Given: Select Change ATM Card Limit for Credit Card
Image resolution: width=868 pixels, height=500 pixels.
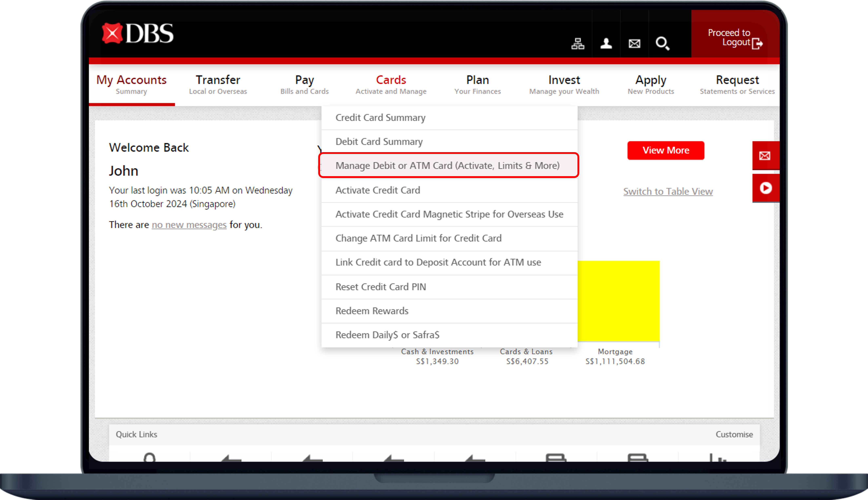Looking at the screenshot, I should (449, 238).
